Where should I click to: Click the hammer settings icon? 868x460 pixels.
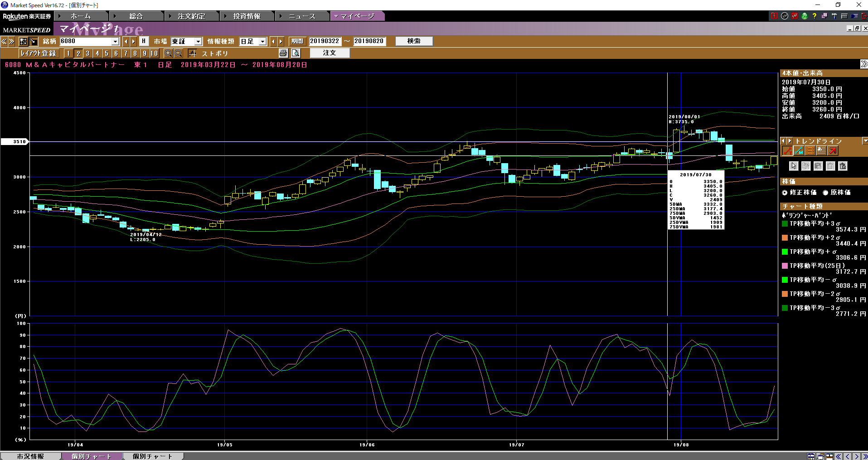[x=834, y=16]
